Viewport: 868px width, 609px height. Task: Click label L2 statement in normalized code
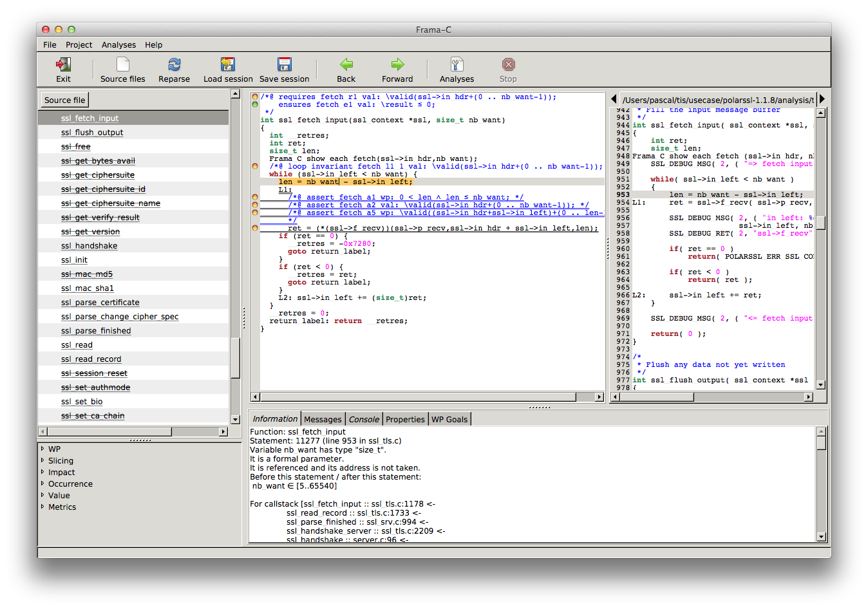(x=352, y=297)
